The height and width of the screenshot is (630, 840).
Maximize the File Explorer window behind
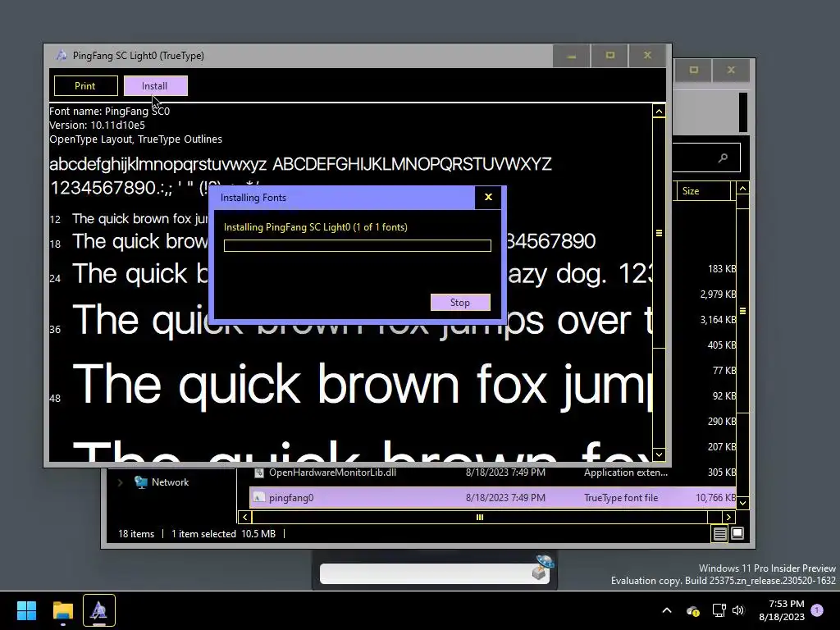pyautogui.click(x=694, y=70)
